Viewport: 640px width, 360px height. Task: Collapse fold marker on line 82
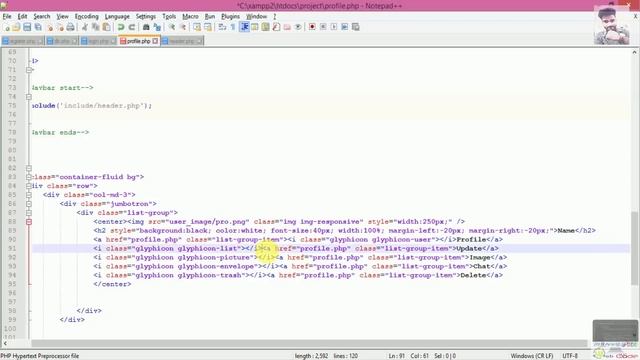[29, 168]
